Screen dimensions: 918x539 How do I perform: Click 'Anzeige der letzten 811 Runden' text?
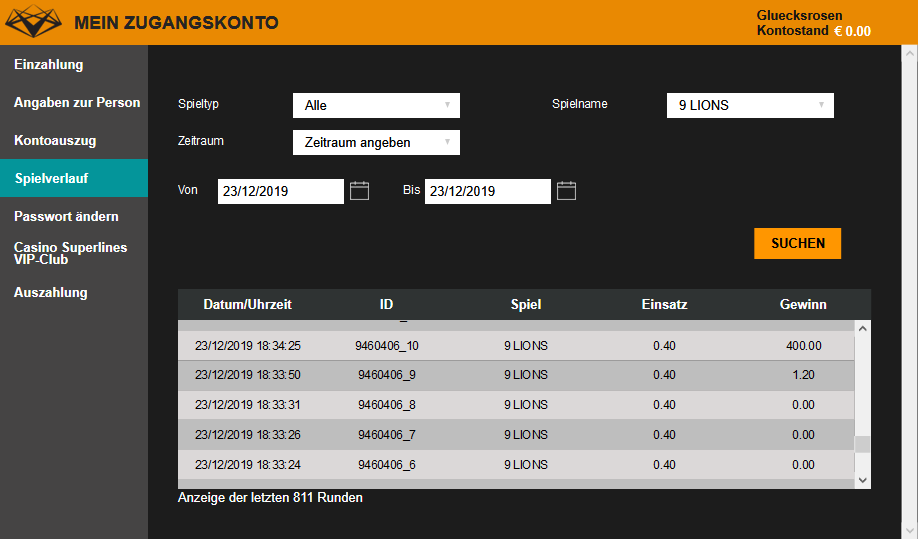(x=270, y=497)
